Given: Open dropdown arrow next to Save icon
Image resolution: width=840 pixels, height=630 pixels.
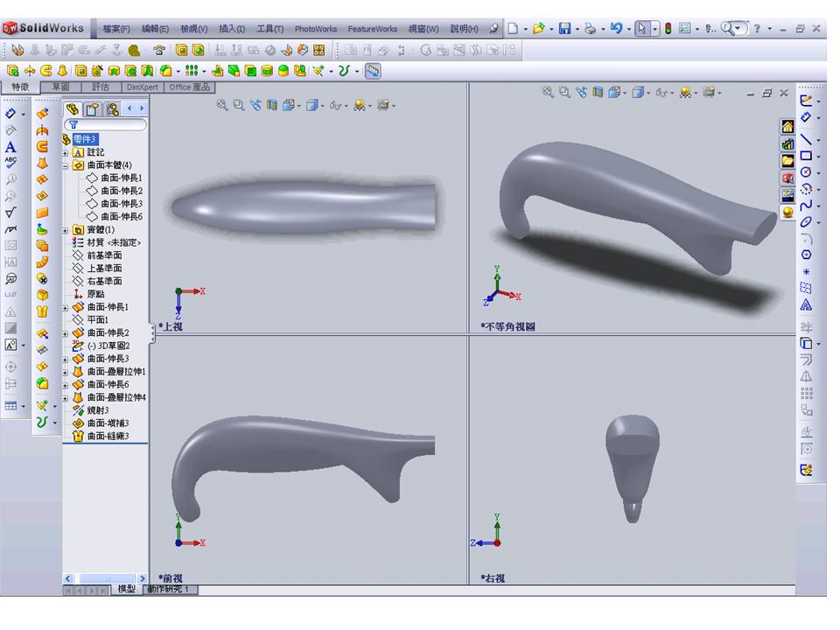Looking at the screenshot, I should click(x=577, y=29).
